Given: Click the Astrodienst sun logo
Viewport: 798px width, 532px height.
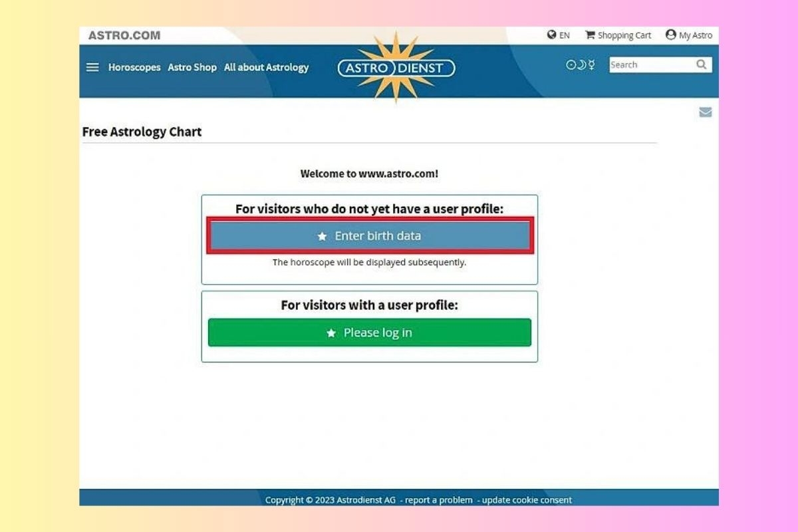Looking at the screenshot, I should pos(396,67).
